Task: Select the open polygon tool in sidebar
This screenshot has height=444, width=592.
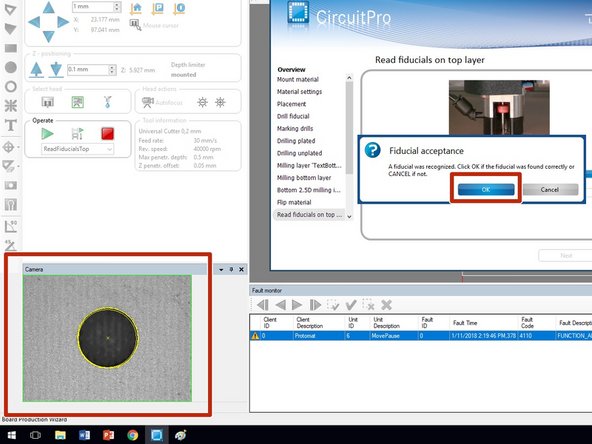Action: click(10, 10)
